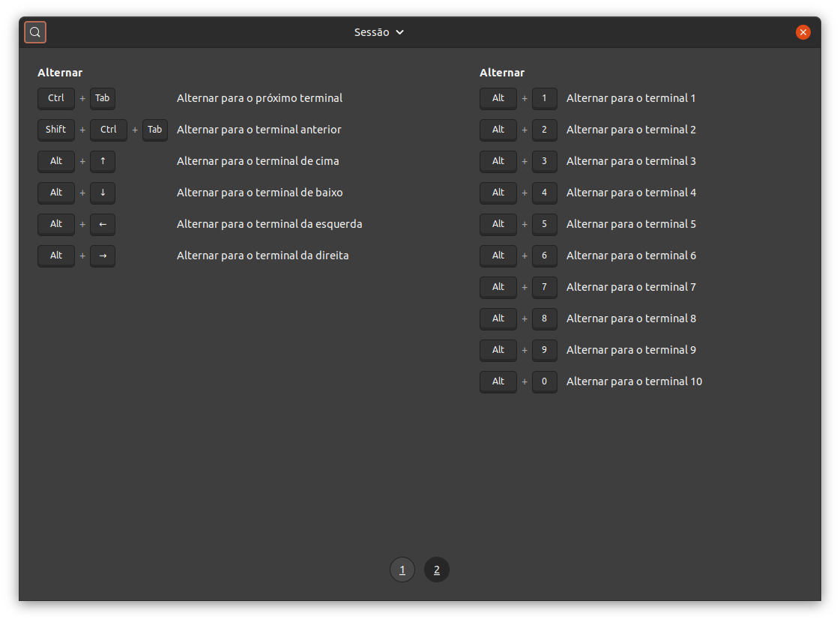Click the down arrow key icon
The height and width of the screenshot is (622, 840).
click(103, 193)
